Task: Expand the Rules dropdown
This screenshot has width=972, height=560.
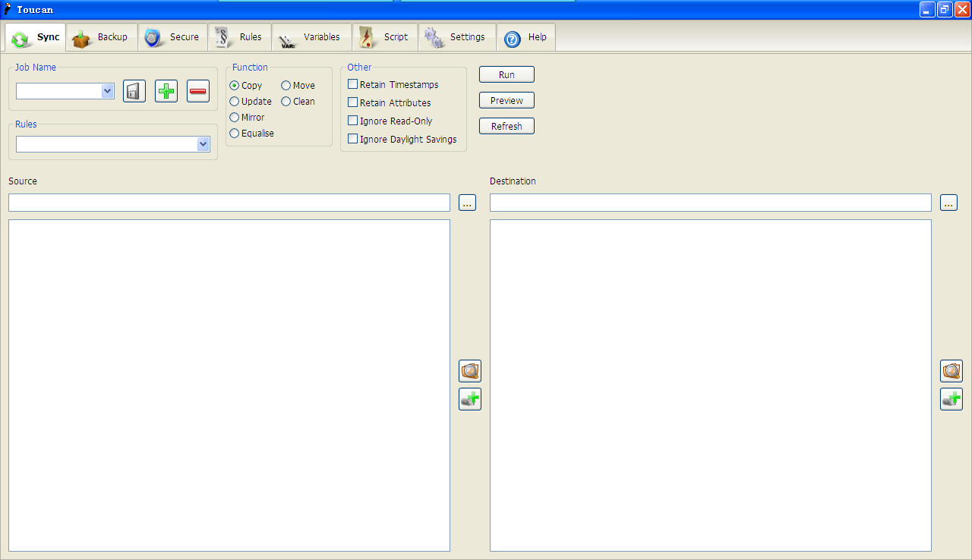Action: pyautogui.click(x=203, y=144)
